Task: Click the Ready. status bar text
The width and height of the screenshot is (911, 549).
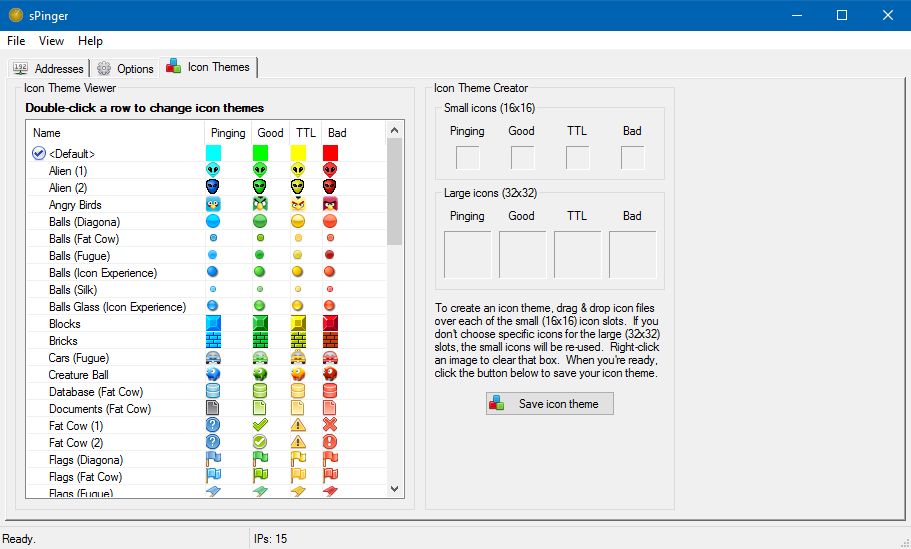Action: pyautogui.click(x=19, y=539)
